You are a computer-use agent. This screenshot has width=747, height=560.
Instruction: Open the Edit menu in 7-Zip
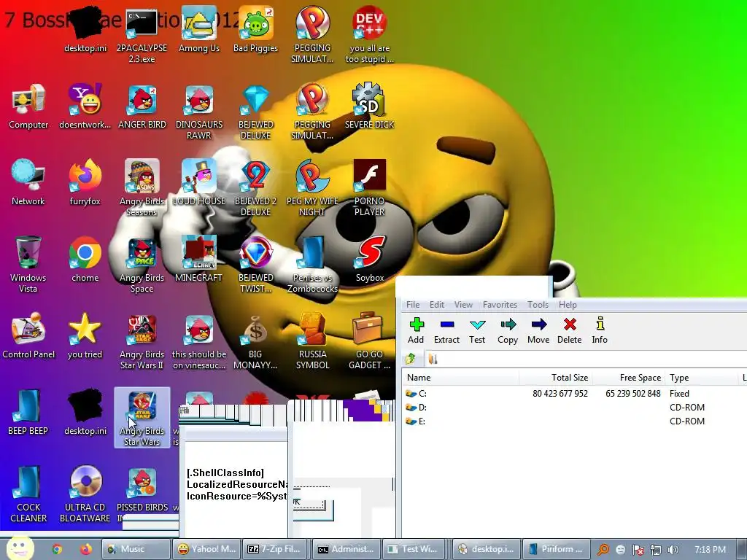tap(436, 305)
